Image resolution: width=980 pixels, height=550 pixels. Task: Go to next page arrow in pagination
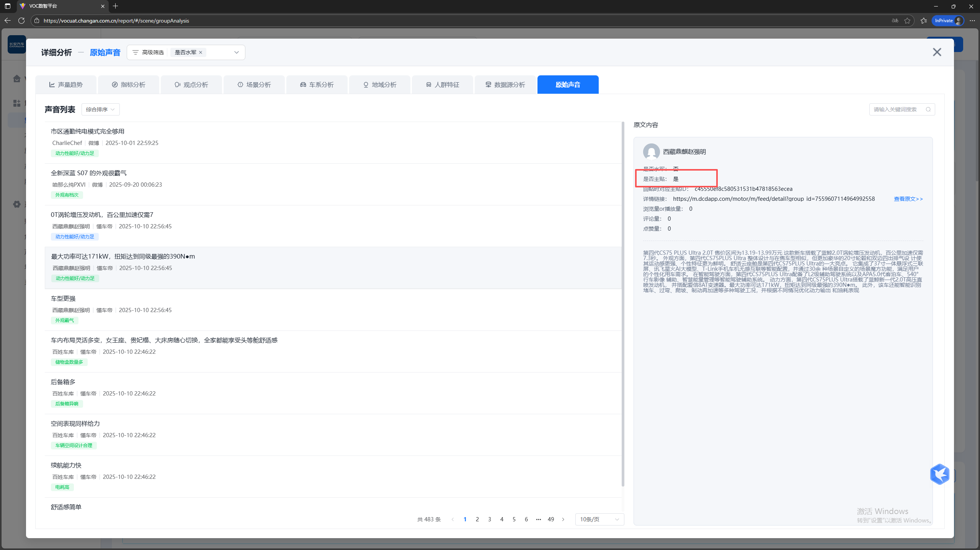(x=563, y=519)
